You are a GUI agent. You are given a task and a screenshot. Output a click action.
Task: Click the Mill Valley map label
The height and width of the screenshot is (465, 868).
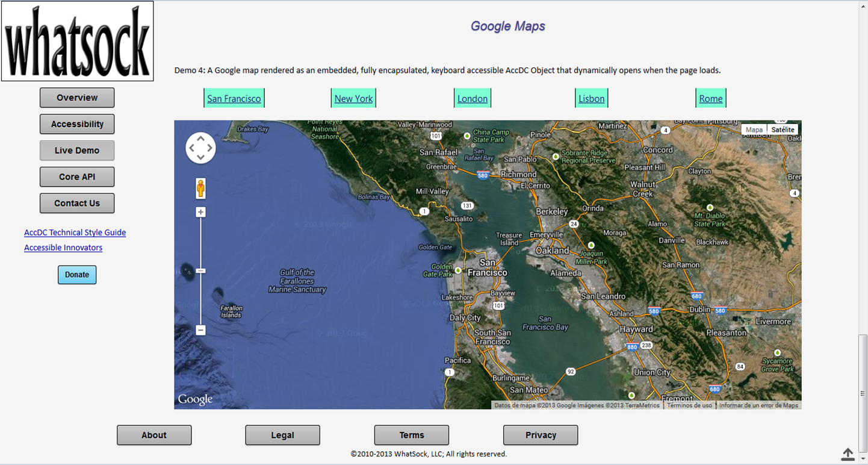click(433, 191)
